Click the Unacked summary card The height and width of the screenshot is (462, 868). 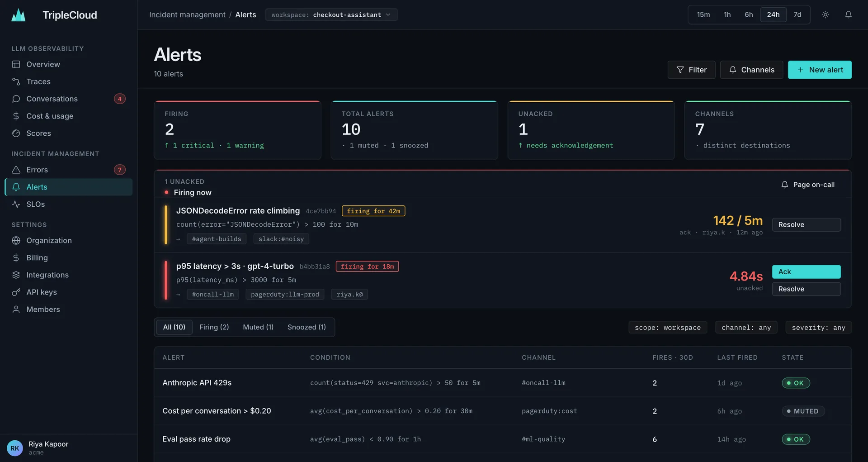591,130
